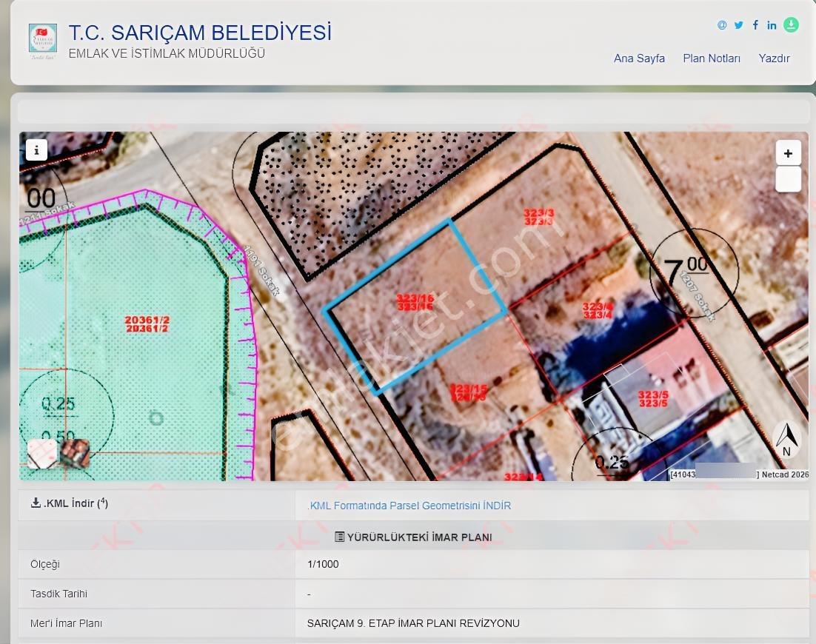Go to Ana Sayfa
816x644 pixels.
[x=639, y=58]
